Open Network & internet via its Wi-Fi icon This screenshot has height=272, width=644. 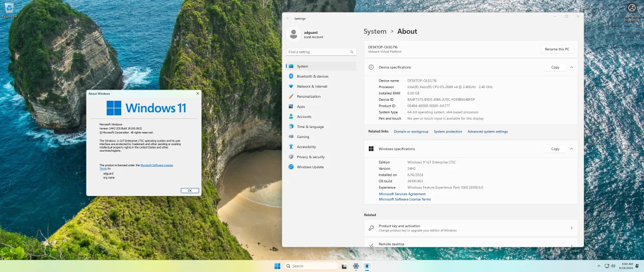coord(291,86)
